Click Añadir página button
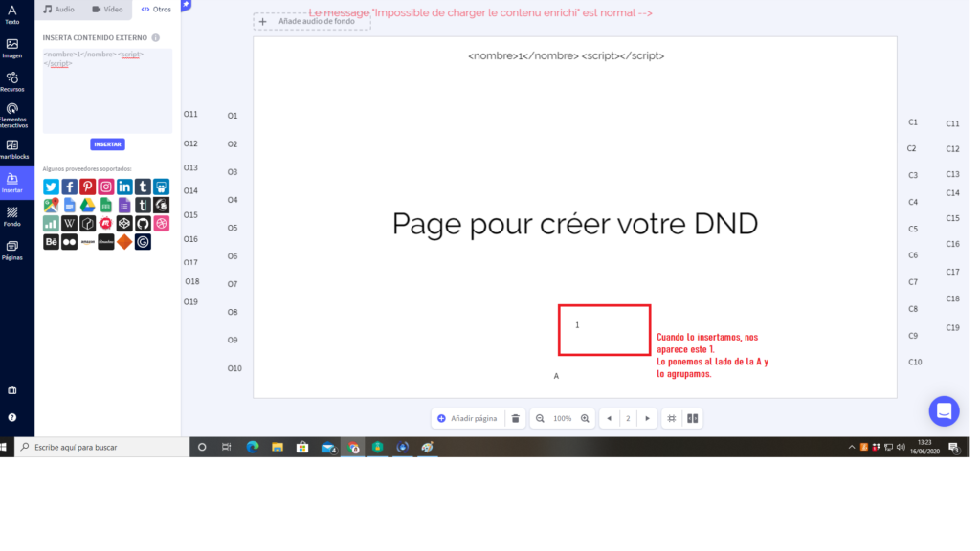980x551 pixels. (x=467, y=418)
